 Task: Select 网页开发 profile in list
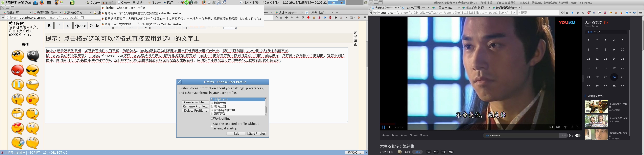(x=237, y=114)
